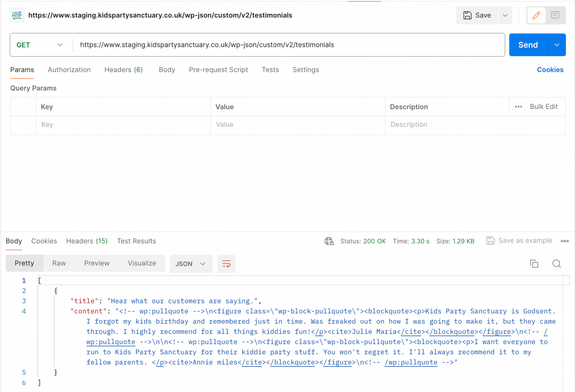Open the Pre-request Script tab
This screenshot has width=575, height=392.
(218, 70)
